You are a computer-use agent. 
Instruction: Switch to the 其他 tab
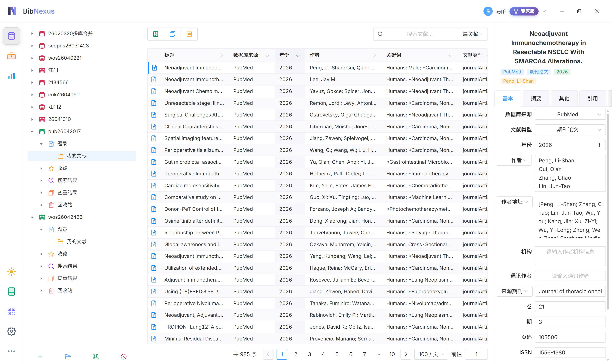(x=564, y=99)
